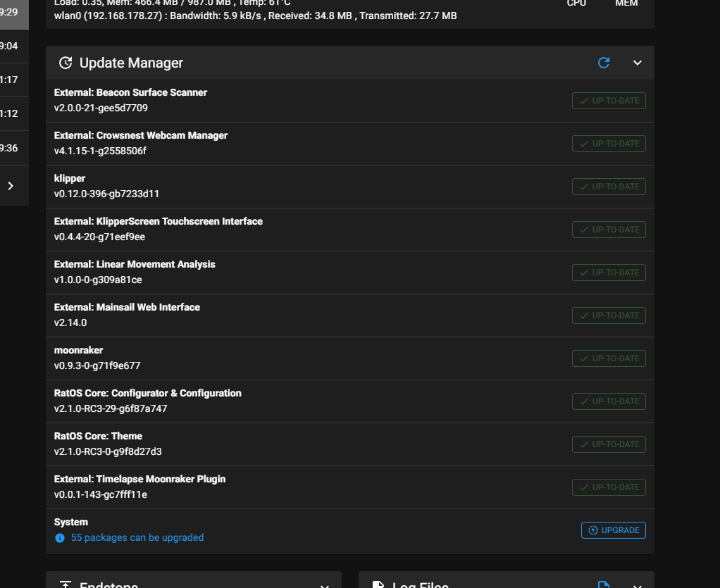The width and height of the screenshot is (720, 588).
Task: Select the sidebar entry ending in 1:12
Action: pyautogui.click(x=14, y=114)
